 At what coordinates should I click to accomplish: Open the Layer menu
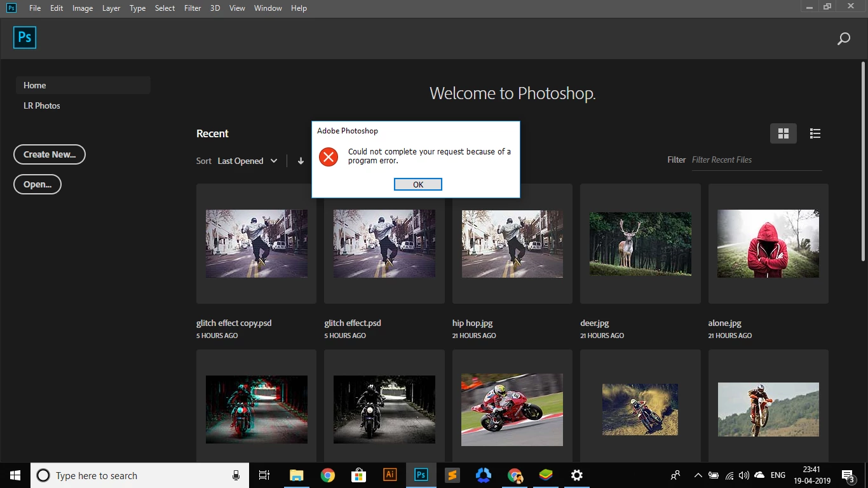pyautogui.click(x=111, y=8)
